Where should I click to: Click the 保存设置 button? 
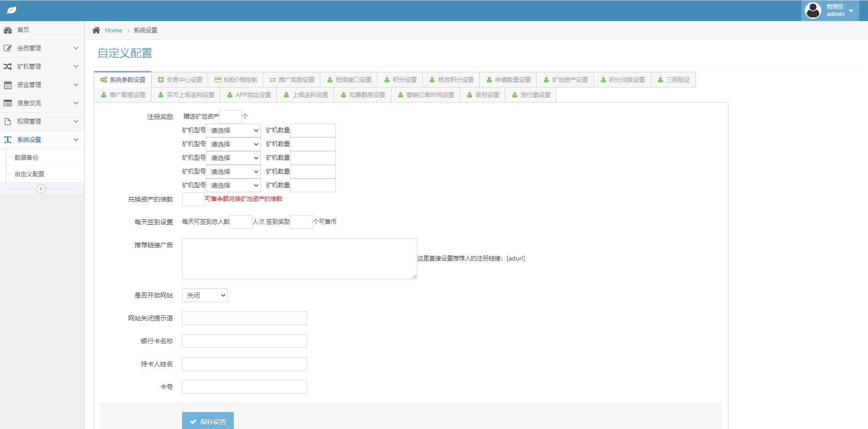pyautogui.click(x=208, y=421)
